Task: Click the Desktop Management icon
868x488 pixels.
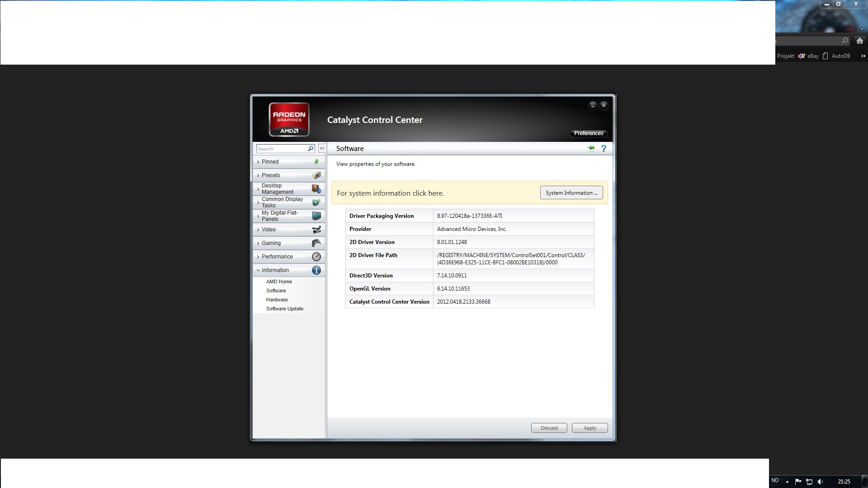Action: [316, 189]
